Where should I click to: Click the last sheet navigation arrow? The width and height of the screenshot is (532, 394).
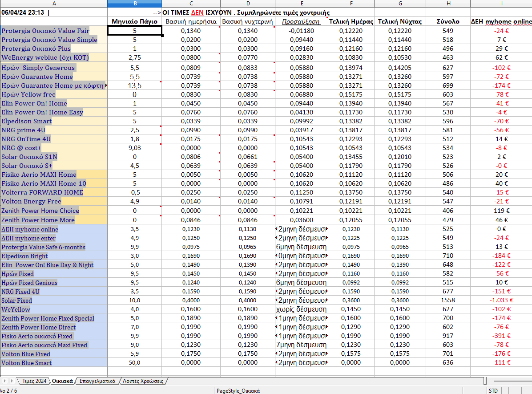pos(12,381)
